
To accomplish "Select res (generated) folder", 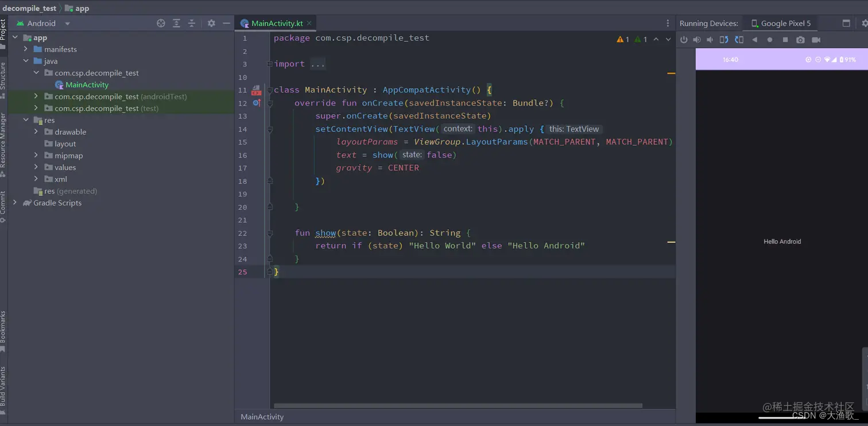I will (x=65, y=191).
